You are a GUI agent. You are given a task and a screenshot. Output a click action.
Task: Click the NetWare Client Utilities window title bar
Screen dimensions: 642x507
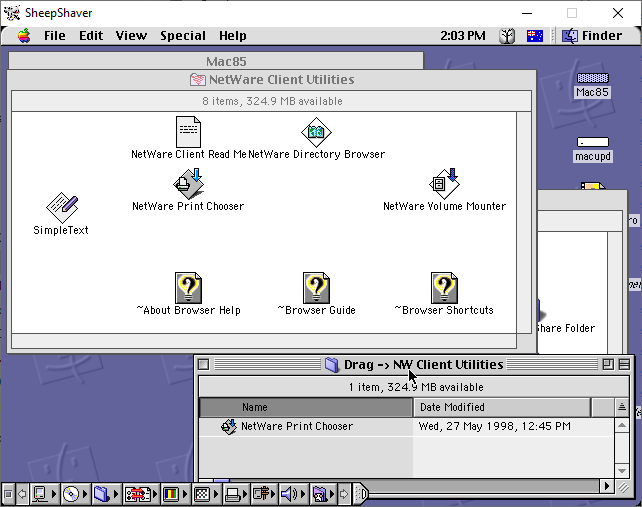tap(272, 79)
